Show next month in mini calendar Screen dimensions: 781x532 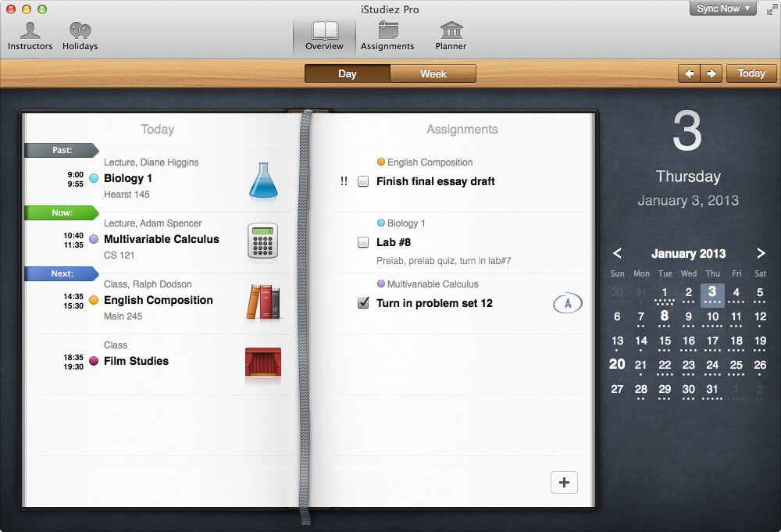(761, 253)
